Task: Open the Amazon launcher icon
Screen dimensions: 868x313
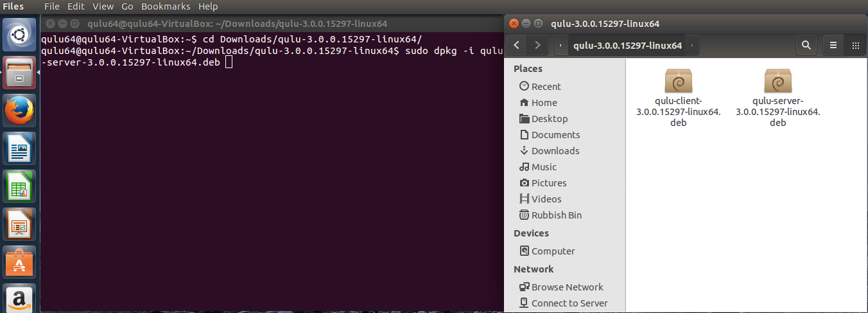Action: [x=20, y=298]
